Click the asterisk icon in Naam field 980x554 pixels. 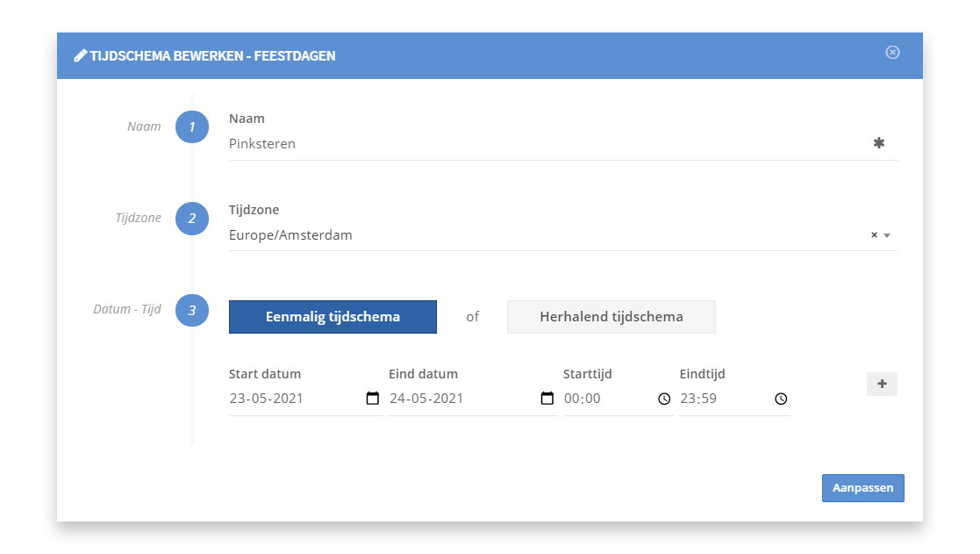click(x=879, y=143)
